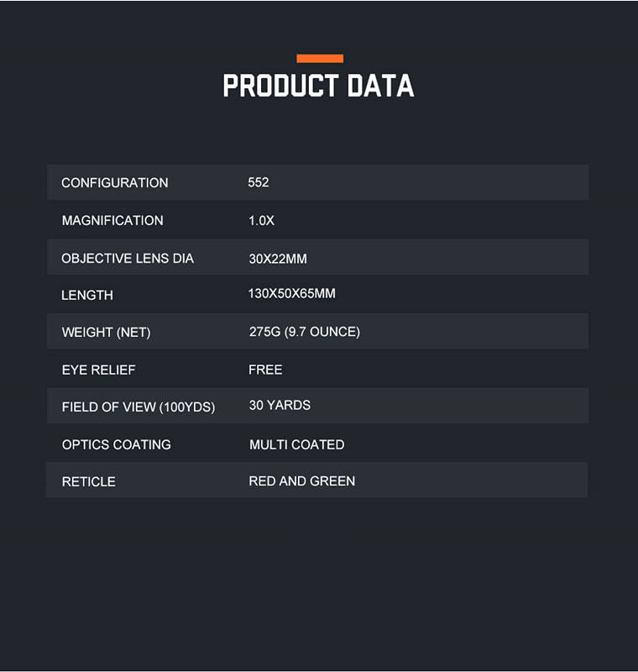
Task: Click the PRODUCT DATA heading
Action: pyautogui.click(x=318, y=86)
